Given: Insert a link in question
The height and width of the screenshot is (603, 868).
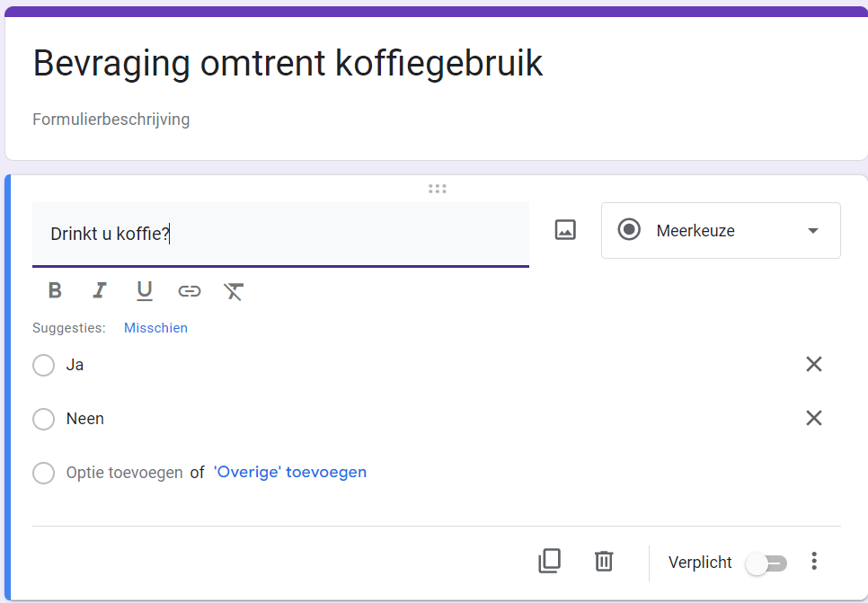Looking at the screenshot, I should pyautogui.click(x=189, y=291).
